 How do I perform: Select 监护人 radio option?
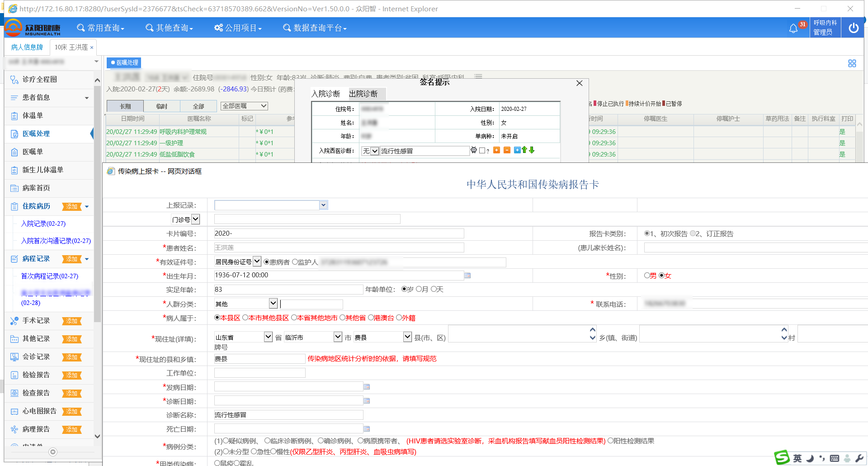(x=295, y=262)
